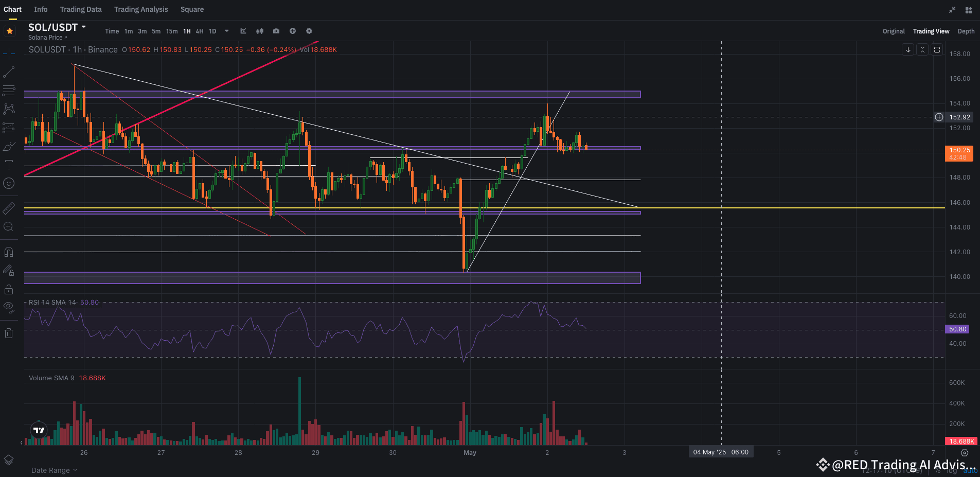The image size is (980, 477).
Task: Select the brush drawing tool
Action: (x=8, y=147)
